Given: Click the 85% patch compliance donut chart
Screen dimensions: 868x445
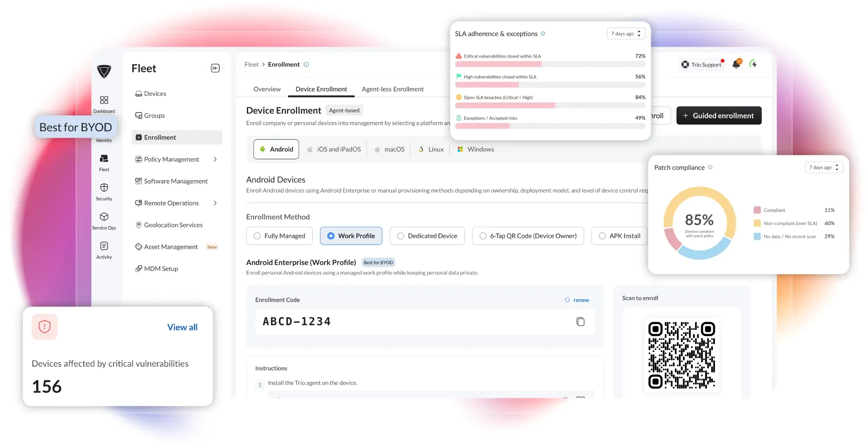Looking at the screenshot, I should click(699, 223).
